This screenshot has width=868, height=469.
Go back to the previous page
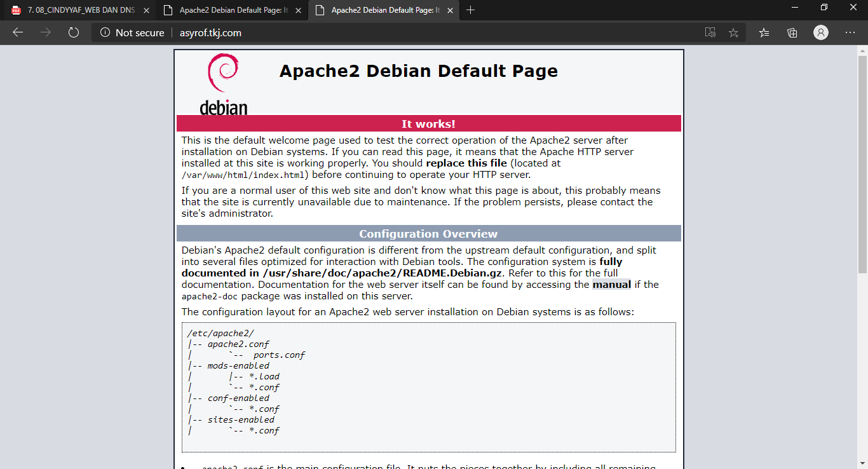pyautogui.click(x=18, y=32)
